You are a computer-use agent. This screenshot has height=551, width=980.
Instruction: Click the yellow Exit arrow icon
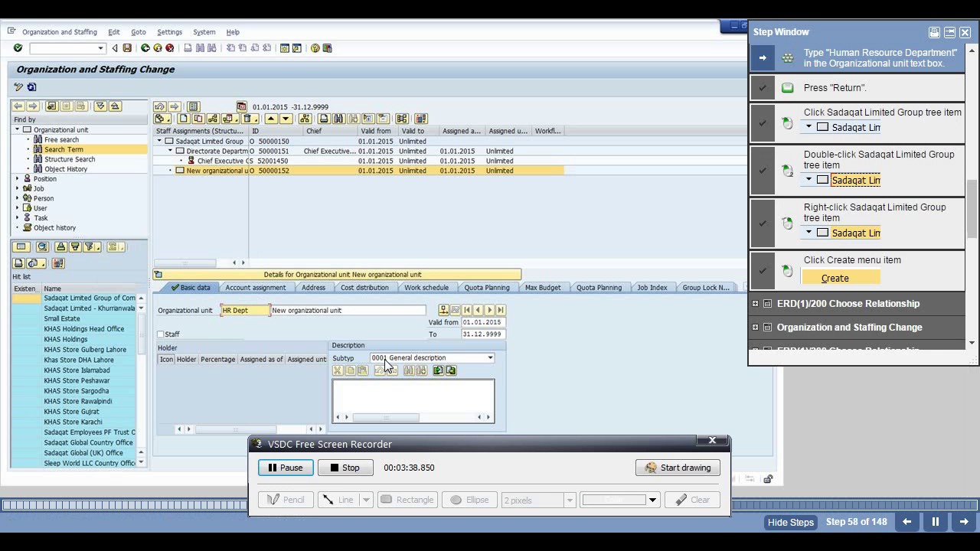tap(158, 48)
